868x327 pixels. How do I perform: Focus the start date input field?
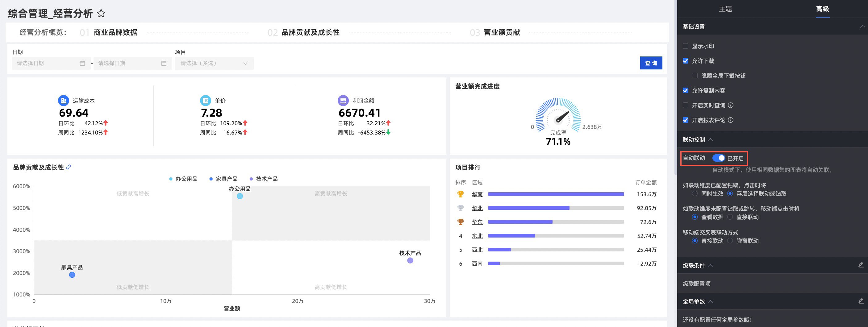tap(51, 63)
